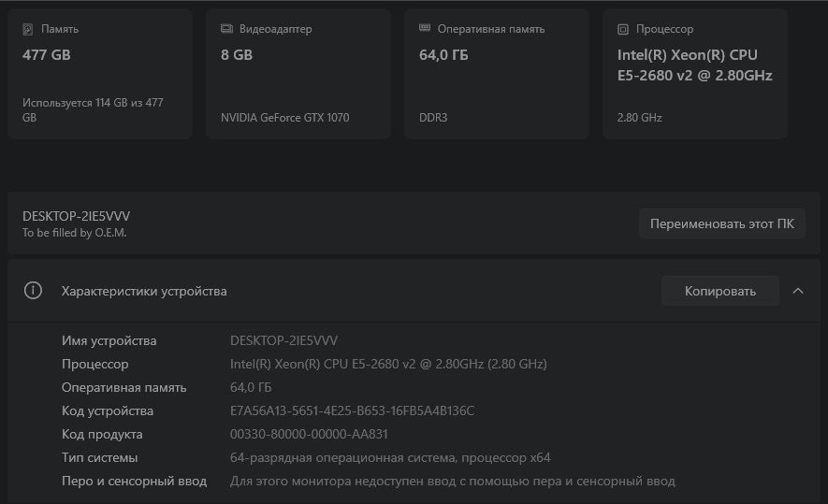Click the Процессор value in specifications list
Viewport: 828px width, 504px height.
click(388, 364)
